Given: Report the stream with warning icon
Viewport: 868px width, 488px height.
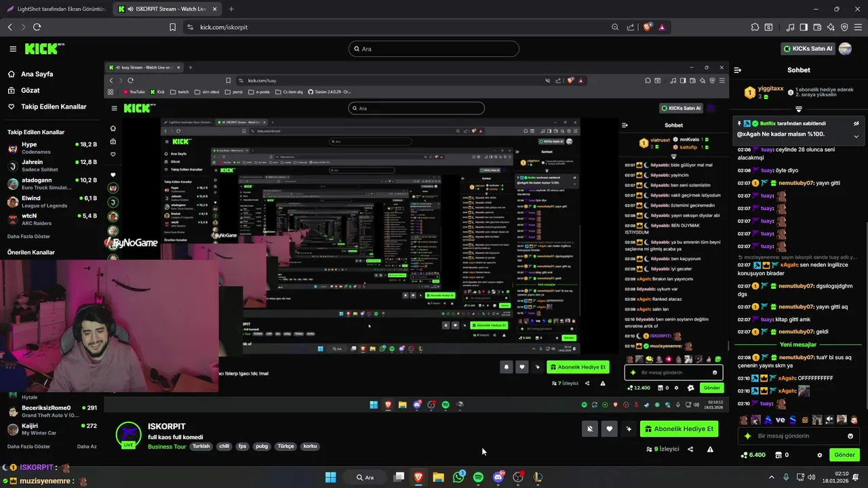Looking at the screenshot, I should click(x=710, y=449).
